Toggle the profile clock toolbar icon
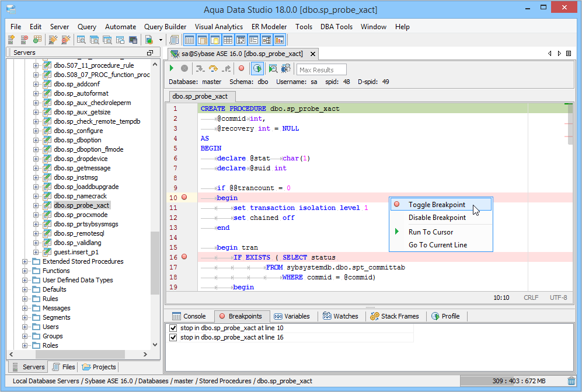Viewport: 582px width, 392px height. tap(257, 69)
